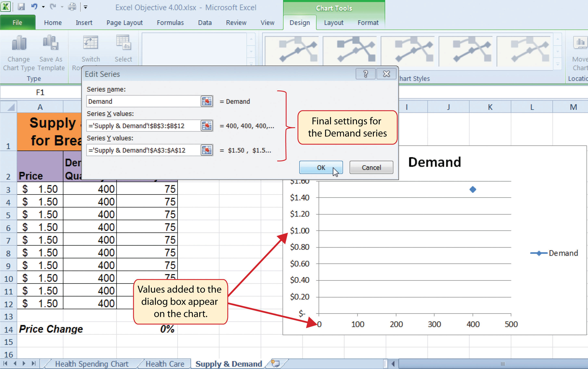The height and width of the screenshot is (369, 588).
Task: Select the Design tab in Chart Tools
Action: pos(298,23)
